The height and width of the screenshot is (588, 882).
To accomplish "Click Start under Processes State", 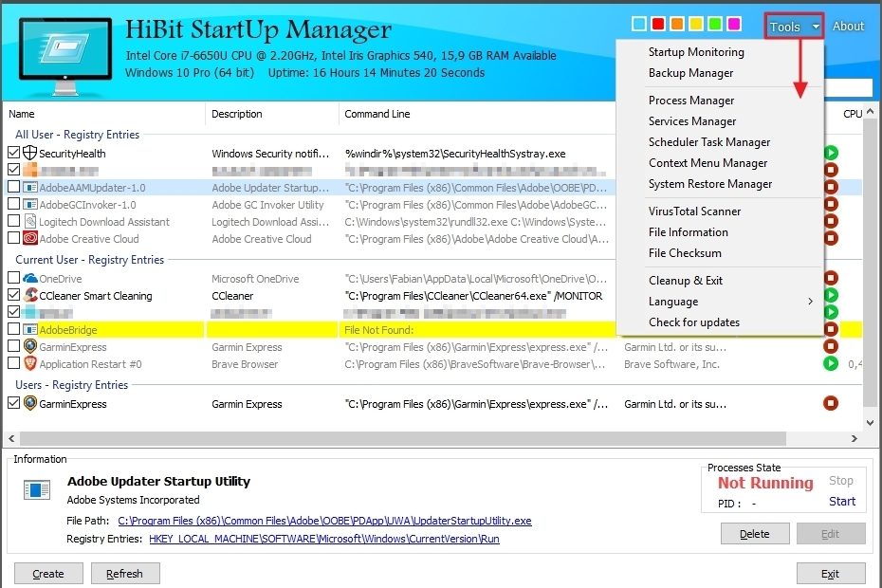I will [x=842, y=502].
